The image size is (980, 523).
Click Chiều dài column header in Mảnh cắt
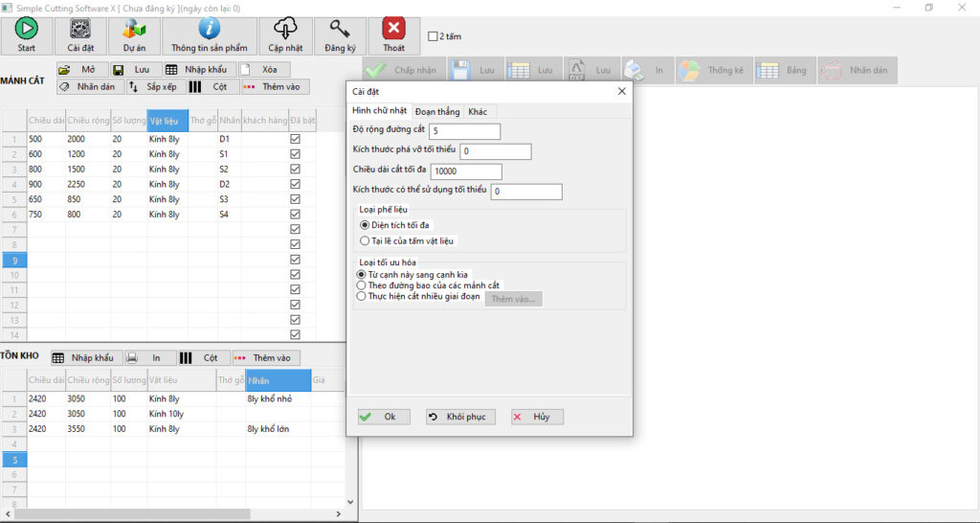click(x=46, y=121)
